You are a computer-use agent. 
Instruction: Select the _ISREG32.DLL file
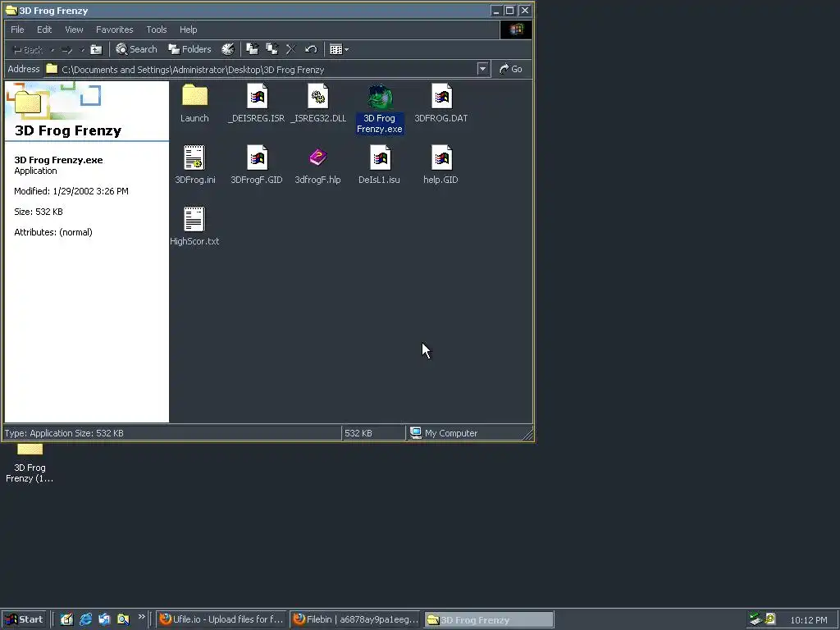pos(318,104)
